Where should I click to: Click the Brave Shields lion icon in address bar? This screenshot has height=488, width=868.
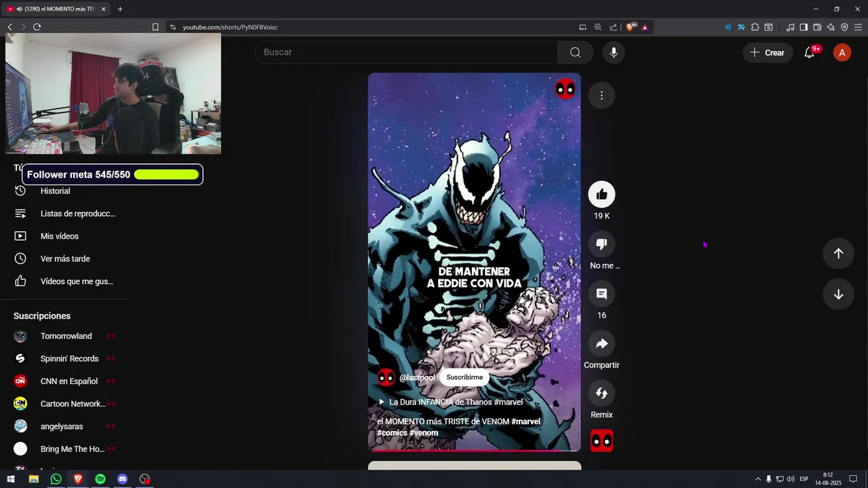coord(631,27)
